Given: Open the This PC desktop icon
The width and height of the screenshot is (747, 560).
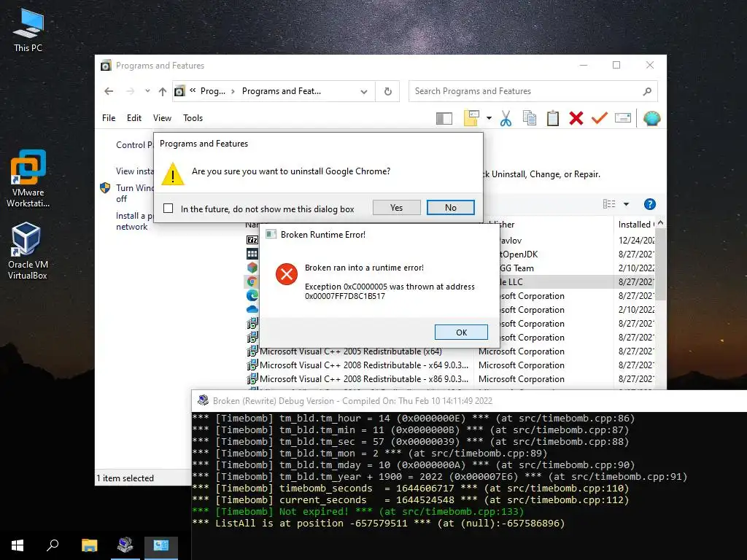Looking at the screenshot, I should click(28, 31).
